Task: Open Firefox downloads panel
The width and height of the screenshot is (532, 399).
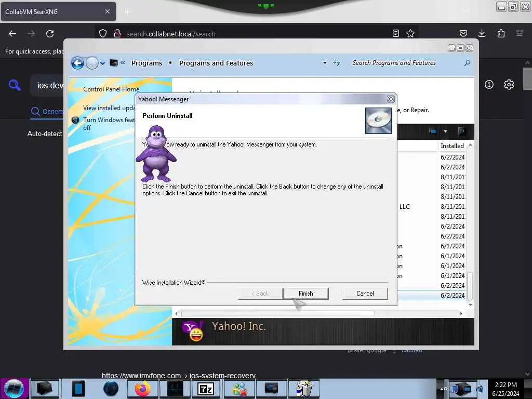Action: pos(482,33)
